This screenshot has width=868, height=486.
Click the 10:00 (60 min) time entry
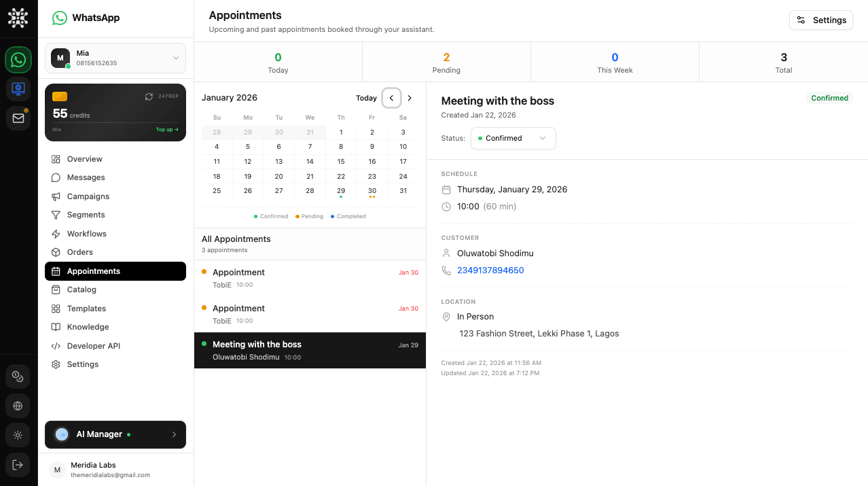(x=486, y=207)
